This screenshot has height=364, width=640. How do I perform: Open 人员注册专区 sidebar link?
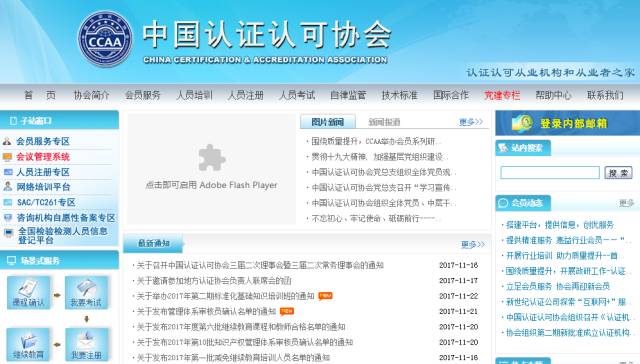[43, 172]
